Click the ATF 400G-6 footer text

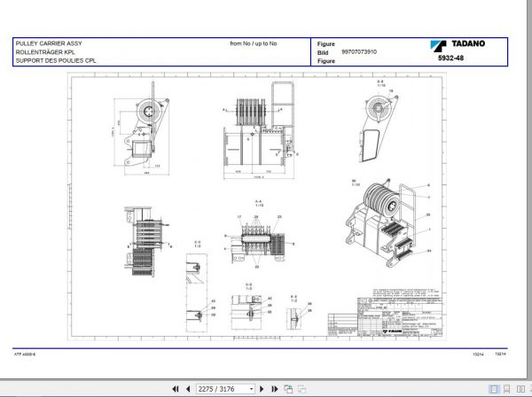[25, 354]
